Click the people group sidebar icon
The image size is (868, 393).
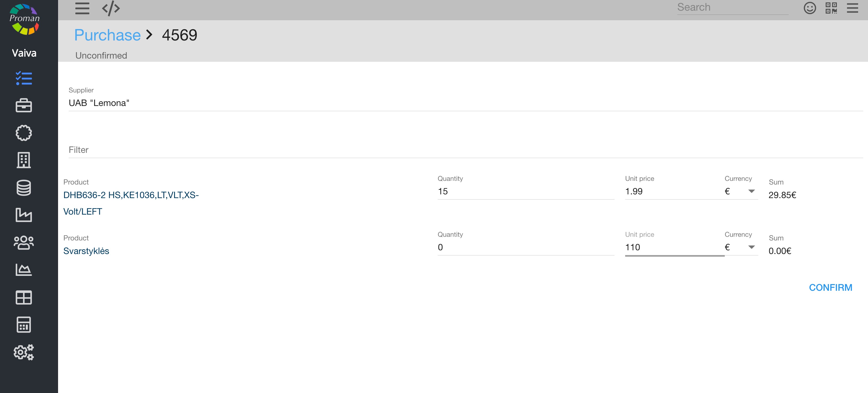(24, 242)
